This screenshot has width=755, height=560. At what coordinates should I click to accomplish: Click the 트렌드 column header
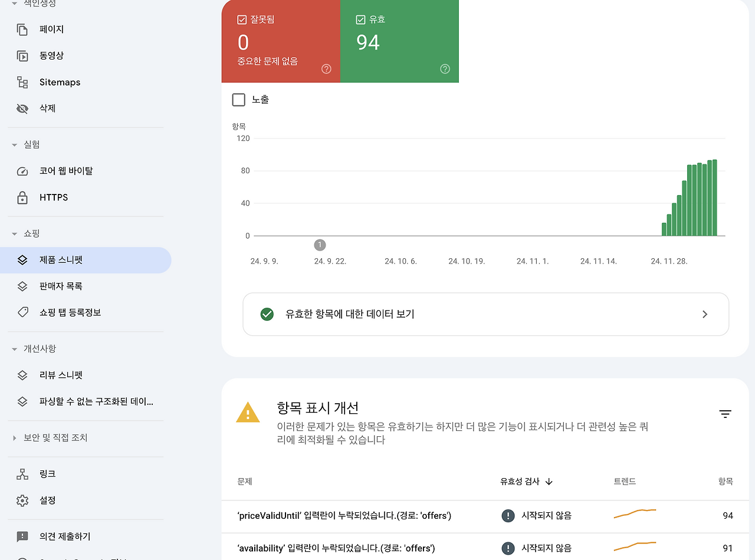625,482
